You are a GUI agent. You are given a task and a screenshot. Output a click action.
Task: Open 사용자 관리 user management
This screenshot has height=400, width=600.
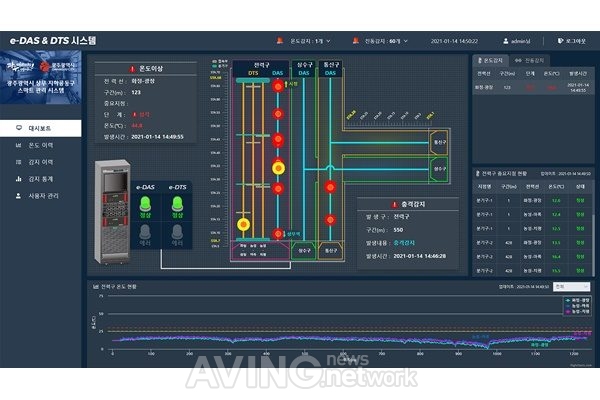pyautogui.click(x=40, y=196)
